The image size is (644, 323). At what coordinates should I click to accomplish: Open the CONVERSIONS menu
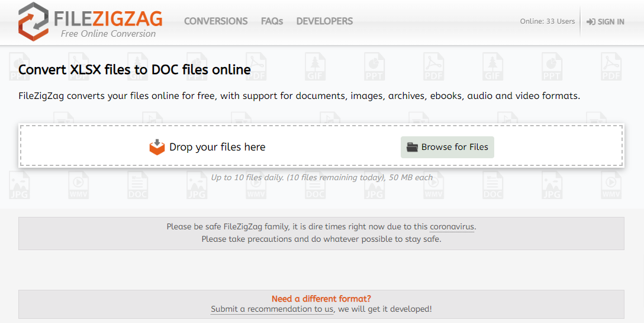(x=215, y=21)
